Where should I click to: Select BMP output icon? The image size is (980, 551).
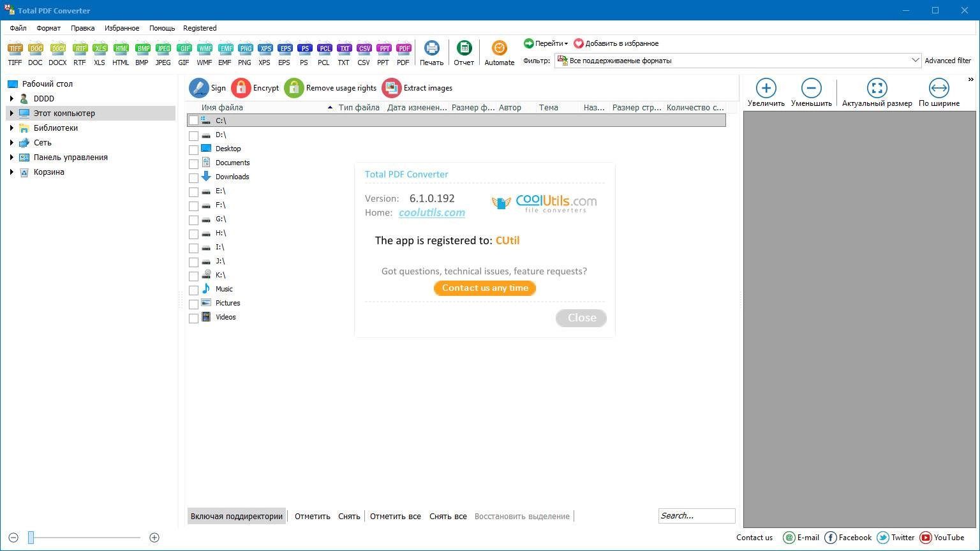pos(142,54)
